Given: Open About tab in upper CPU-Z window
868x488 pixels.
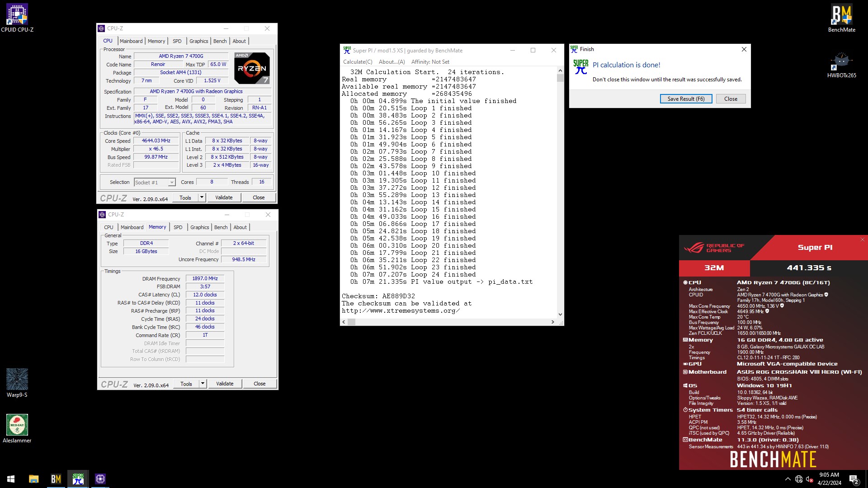Looking at the screenshot, I should (239, 41).
